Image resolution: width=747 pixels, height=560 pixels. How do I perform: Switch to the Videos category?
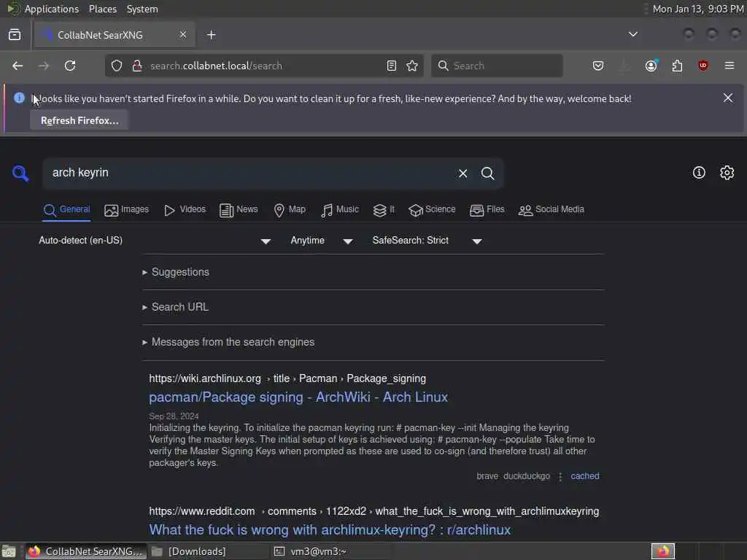[185, 210]
